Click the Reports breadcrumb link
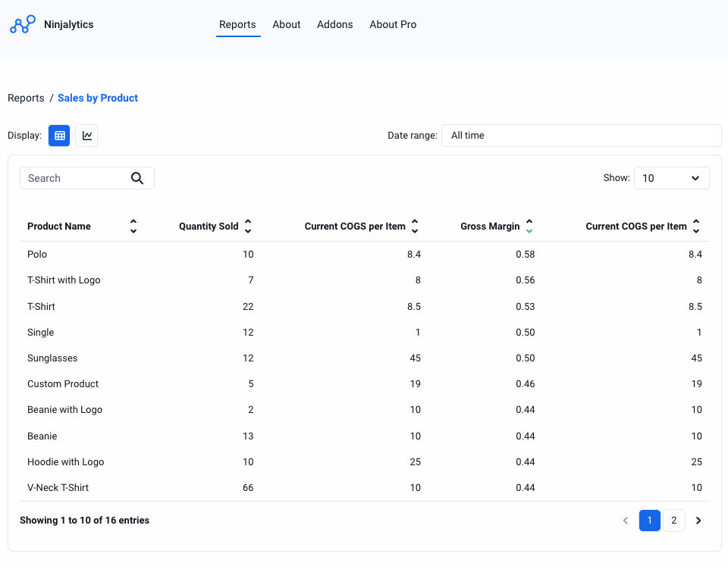 pyautogui.click(x=26, y=98)
